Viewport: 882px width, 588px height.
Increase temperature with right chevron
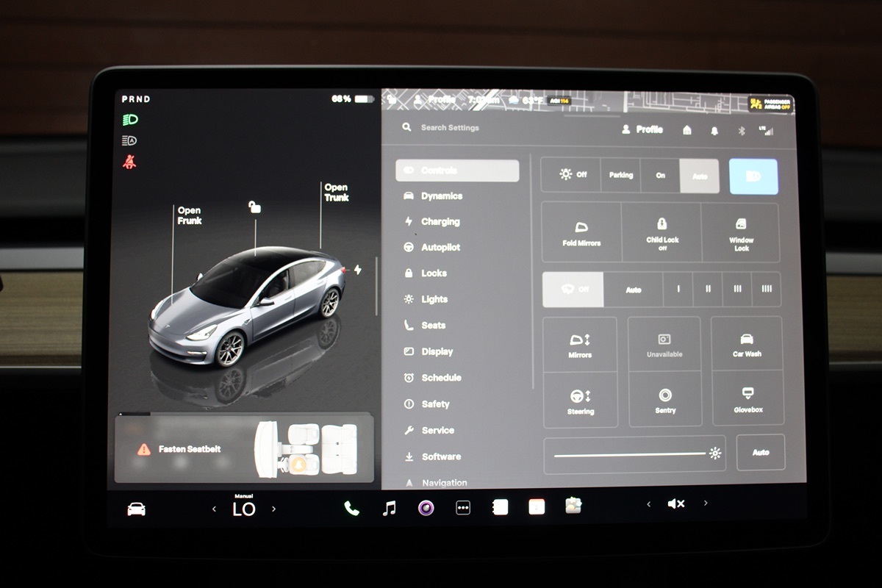click(274, 509)
